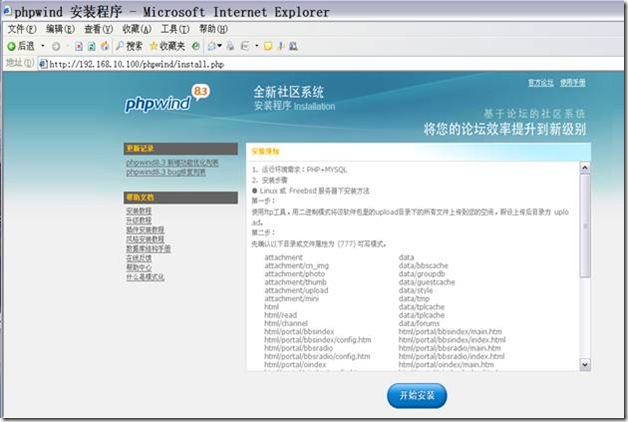The image size is (628, 422).
Task: Click the 'data/groupdb' text entry
Action: (422, 274)
